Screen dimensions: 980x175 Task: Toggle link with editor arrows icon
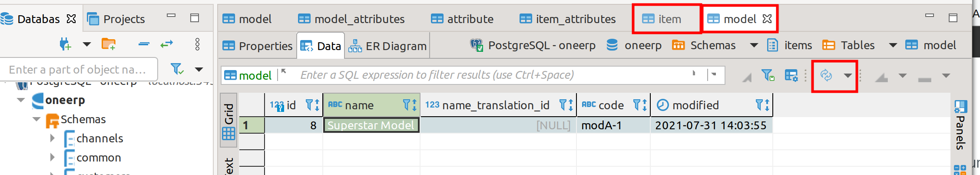pyautogui.click(x=167, y=44)
